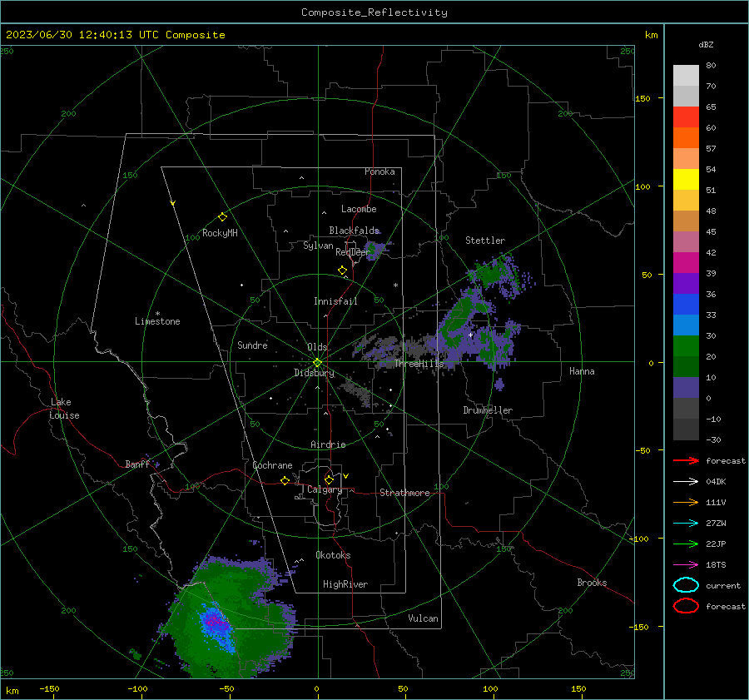Click the yellow diamond marker below RedDeer
The image size is (749, 700).
tap(342, 270)
